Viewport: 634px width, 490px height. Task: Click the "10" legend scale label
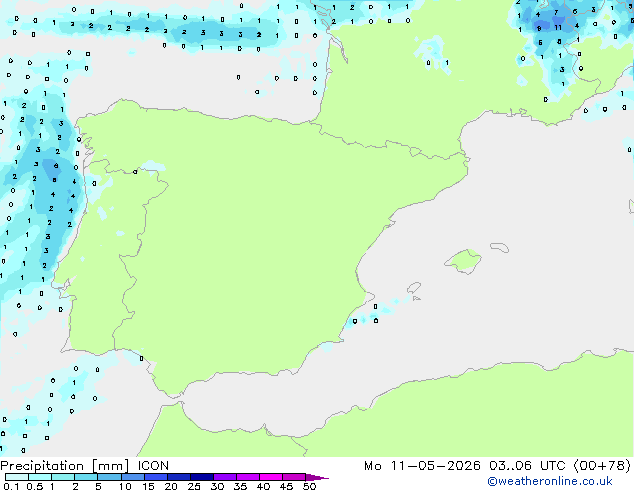(x=125, y=486)
